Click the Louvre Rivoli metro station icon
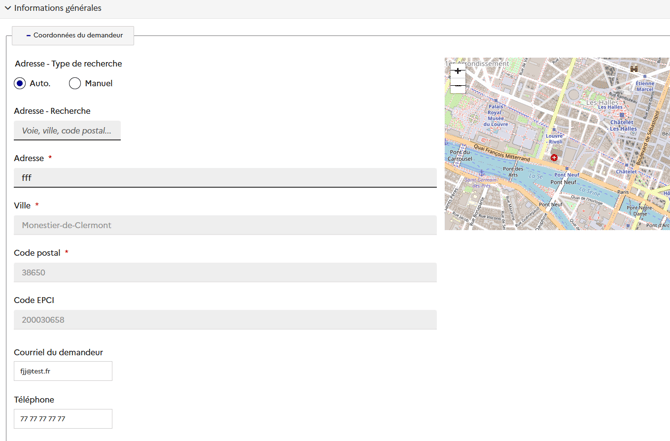This screenshot has width=670, height=441. (x=554, y=130)
